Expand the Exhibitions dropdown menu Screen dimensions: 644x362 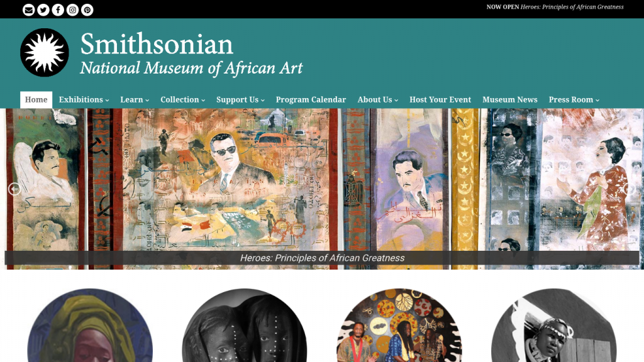[84, 100]
